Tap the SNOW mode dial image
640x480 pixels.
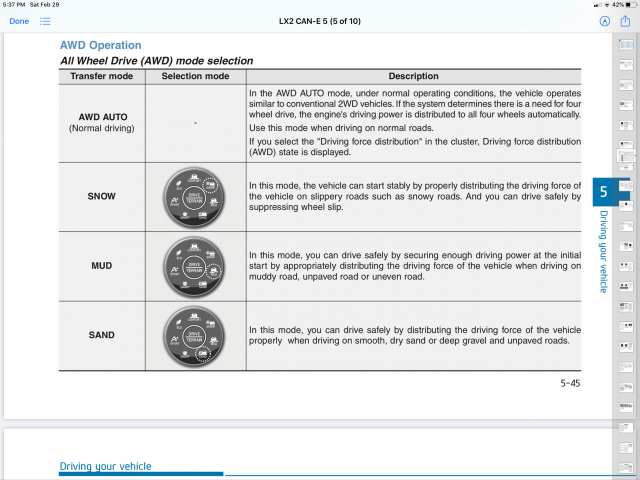tap(195, 198)
